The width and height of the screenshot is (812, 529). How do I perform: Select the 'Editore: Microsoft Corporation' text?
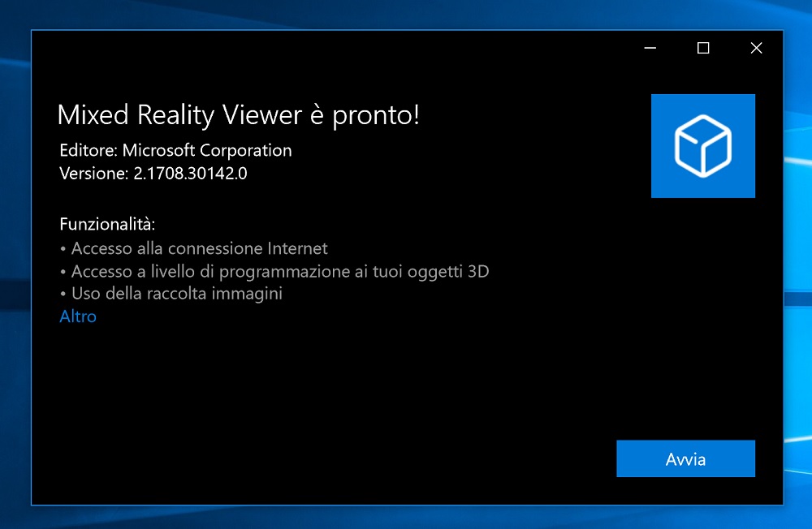coord(175,150)
